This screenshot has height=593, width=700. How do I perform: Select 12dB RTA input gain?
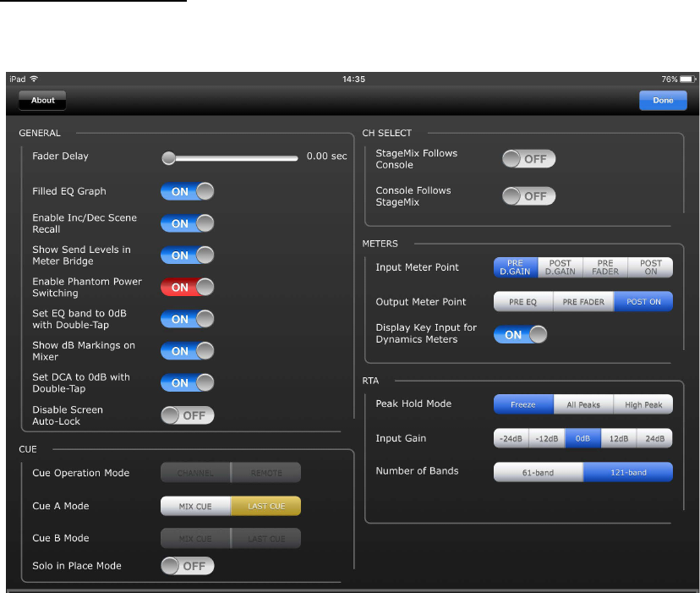(x=619, y=438)
